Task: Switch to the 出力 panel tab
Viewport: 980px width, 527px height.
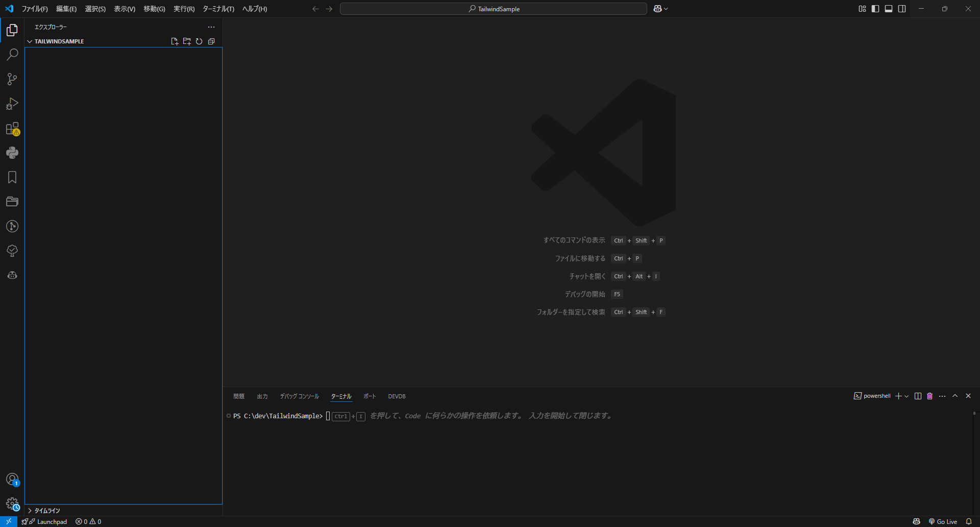Action: (262, 396)
